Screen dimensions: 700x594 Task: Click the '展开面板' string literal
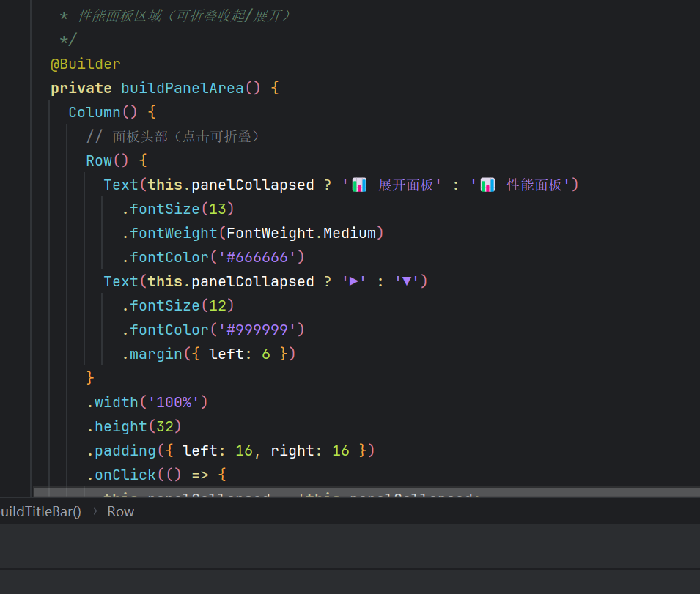click(406, 185)
